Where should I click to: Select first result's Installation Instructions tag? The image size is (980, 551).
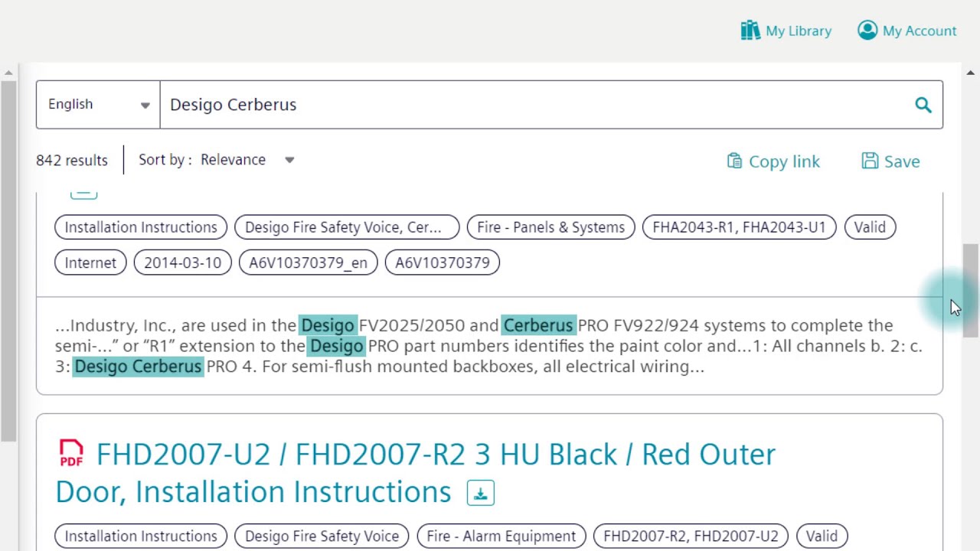click(141, 227)
